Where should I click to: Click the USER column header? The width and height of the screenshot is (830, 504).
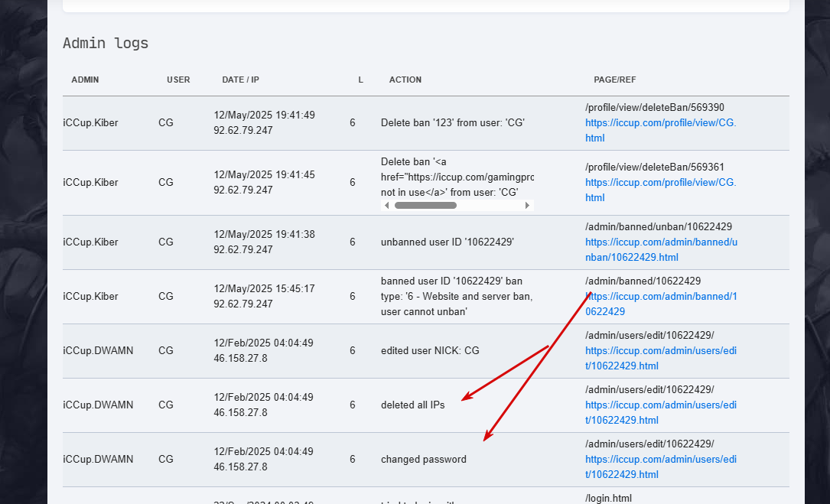tap(178, 80)
